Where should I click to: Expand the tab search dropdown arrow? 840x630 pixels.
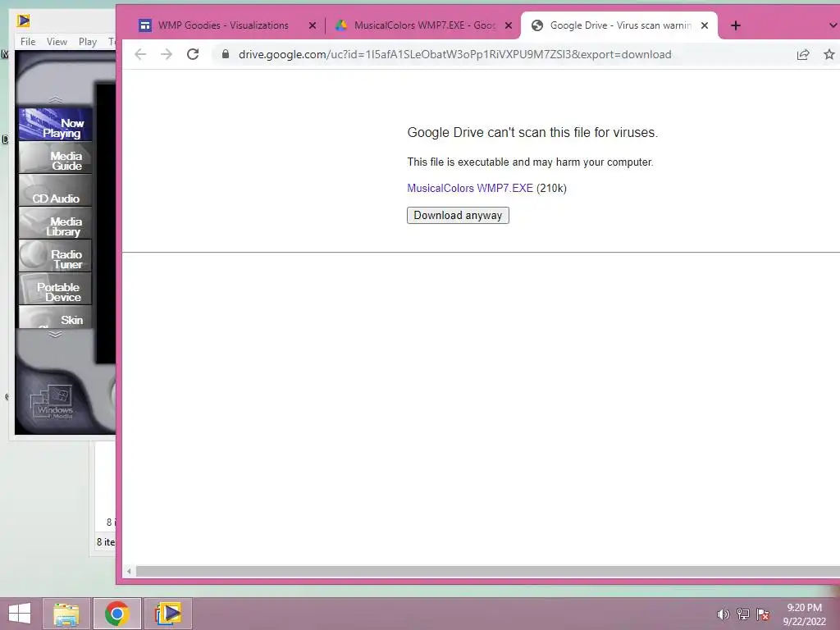[x=833, y=25]
